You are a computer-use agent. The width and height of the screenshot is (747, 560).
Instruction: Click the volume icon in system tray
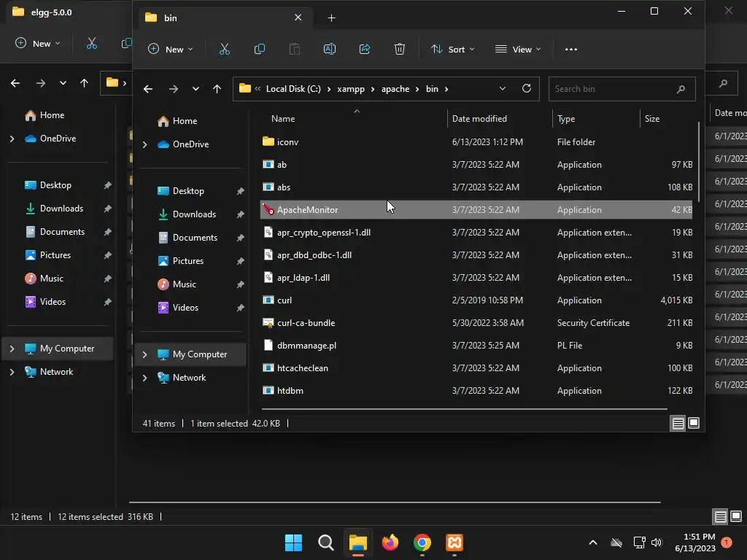[657, 542]
